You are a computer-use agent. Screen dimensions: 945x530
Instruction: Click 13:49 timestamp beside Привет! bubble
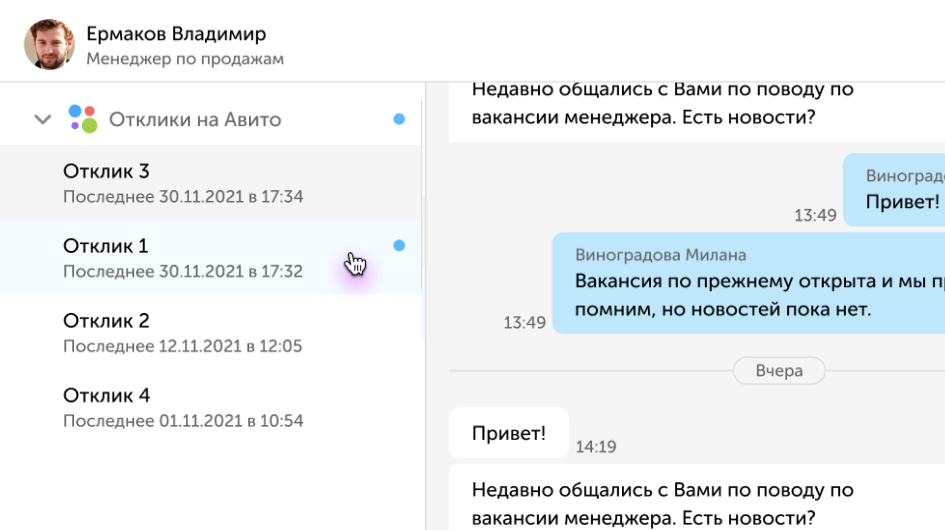815,215
